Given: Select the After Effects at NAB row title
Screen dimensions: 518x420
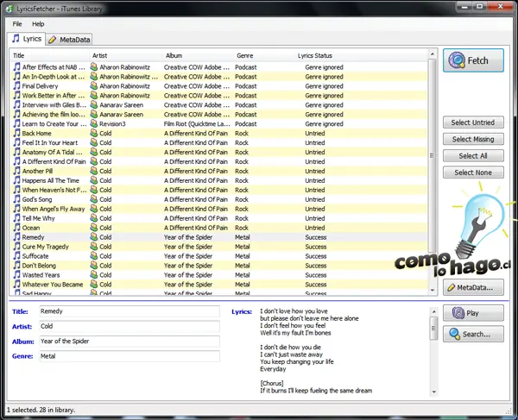Looking at the screenshot, I should pyautogui.click(x=54, y=67).
